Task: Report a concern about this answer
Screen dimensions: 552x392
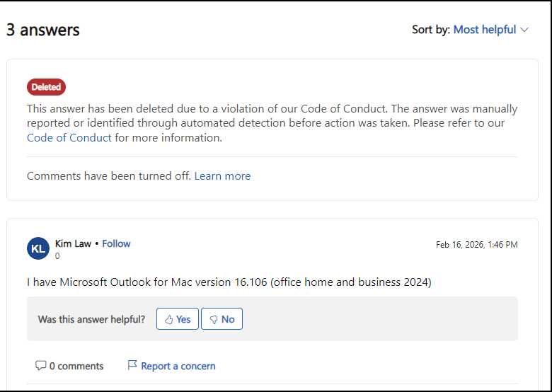Action: [x=171, y=366]
